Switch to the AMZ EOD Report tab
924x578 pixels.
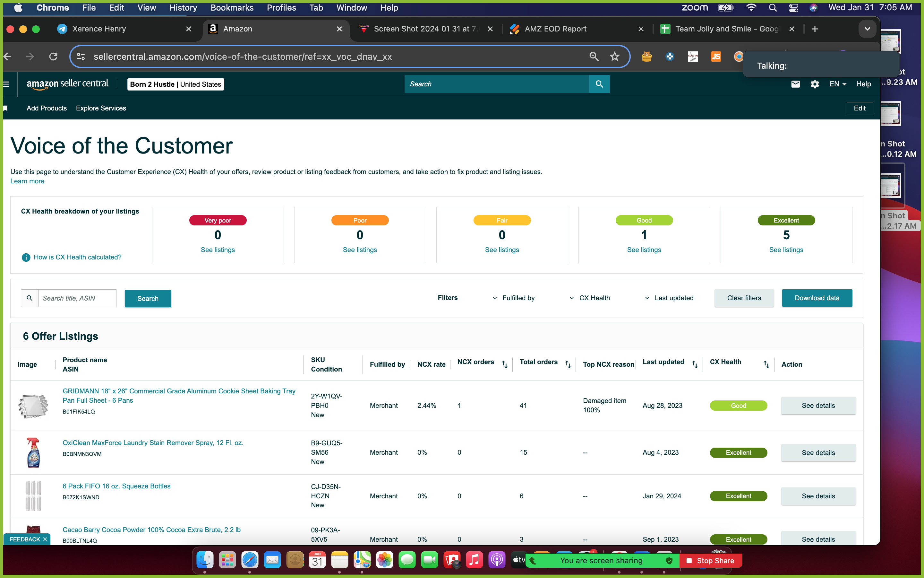577,29
